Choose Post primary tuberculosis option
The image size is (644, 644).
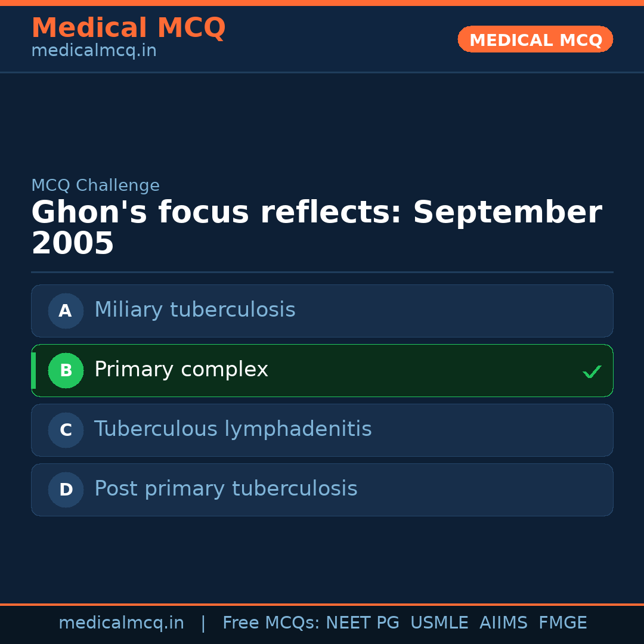225,489
